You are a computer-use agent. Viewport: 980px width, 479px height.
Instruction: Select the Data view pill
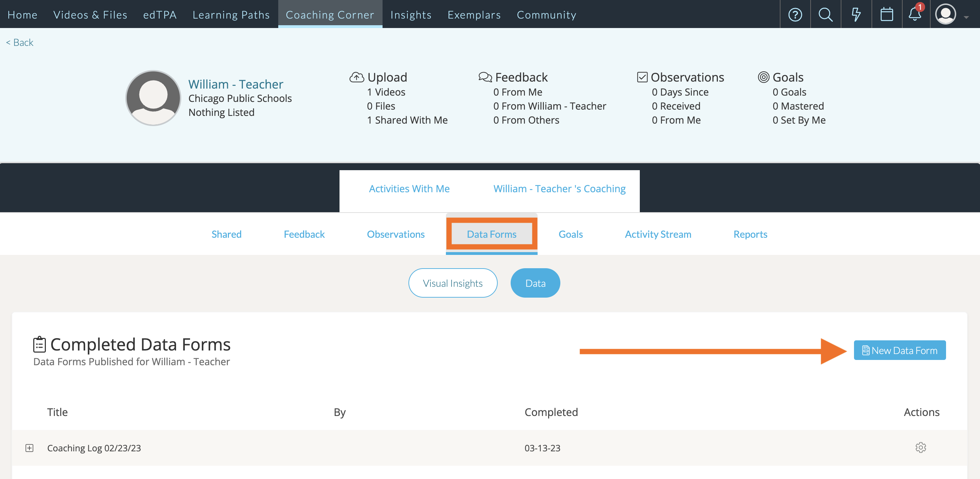tap(535, 283)
